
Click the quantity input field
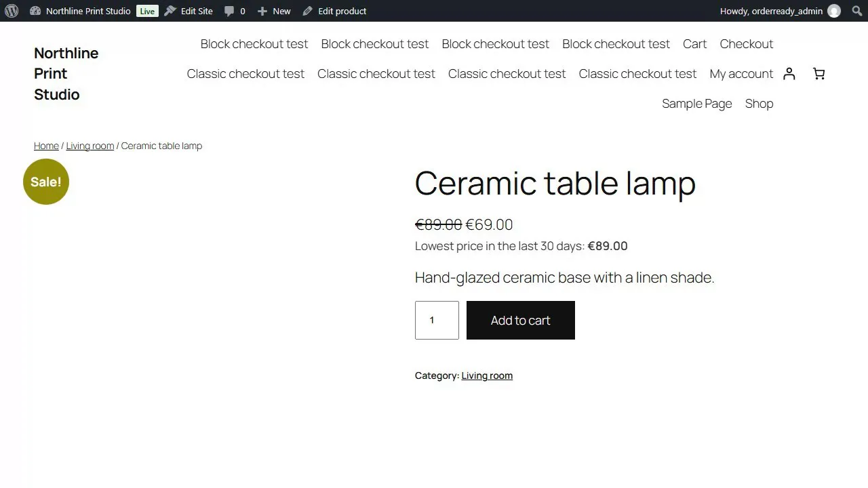click(x=437, y=321)
